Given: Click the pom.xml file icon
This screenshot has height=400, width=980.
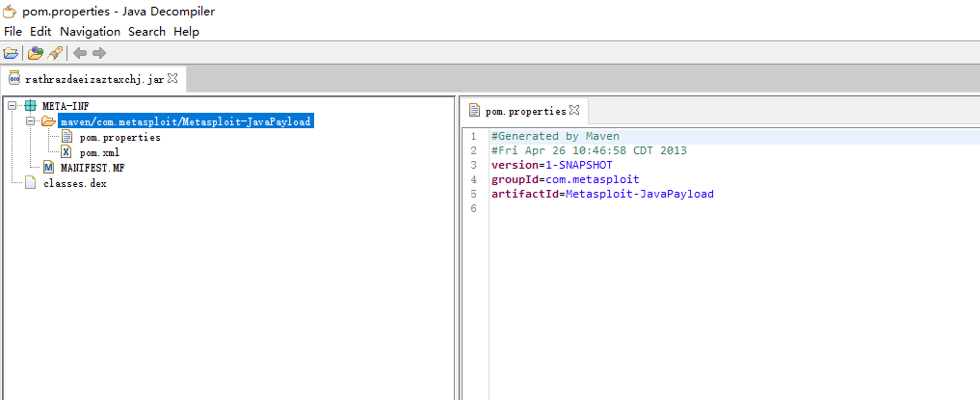Looking at the screenshot, I should click(x=66, y=152).
